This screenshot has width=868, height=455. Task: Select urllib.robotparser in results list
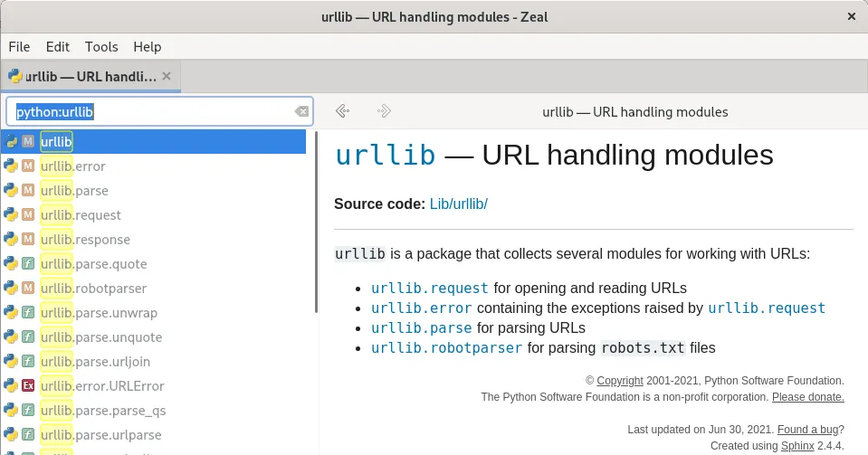pos(153,288)
